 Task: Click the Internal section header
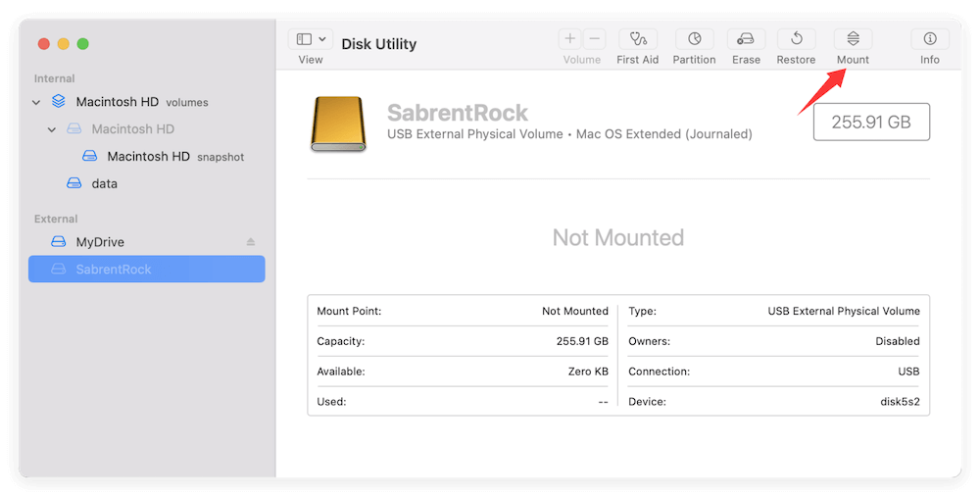pyautogui.click(x=54, y=78)
